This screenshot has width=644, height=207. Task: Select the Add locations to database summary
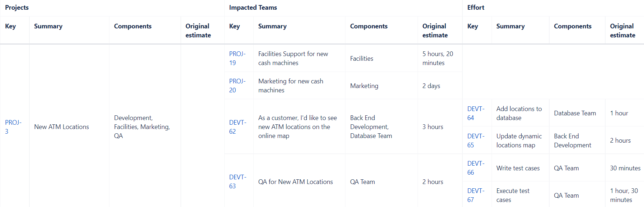click(x=519, y=113)
